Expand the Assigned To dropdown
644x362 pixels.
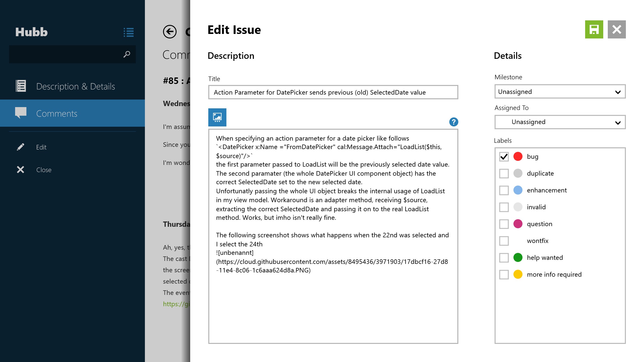(x=560, y=122)
